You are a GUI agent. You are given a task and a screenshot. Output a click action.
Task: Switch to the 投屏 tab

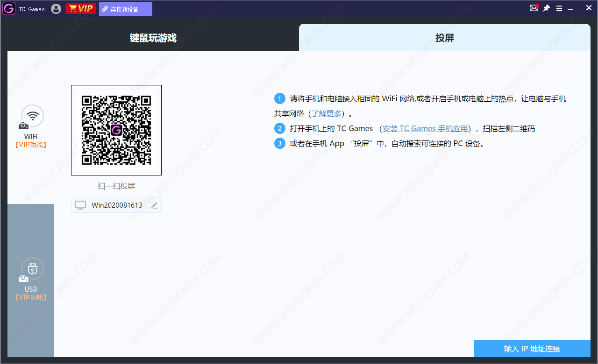click(445, 38)
